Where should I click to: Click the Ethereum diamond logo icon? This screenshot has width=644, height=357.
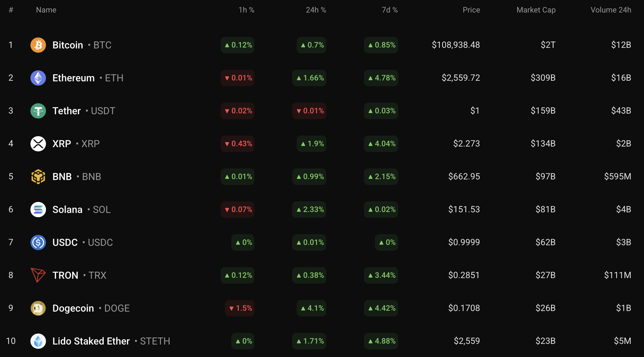pos(38,78)
